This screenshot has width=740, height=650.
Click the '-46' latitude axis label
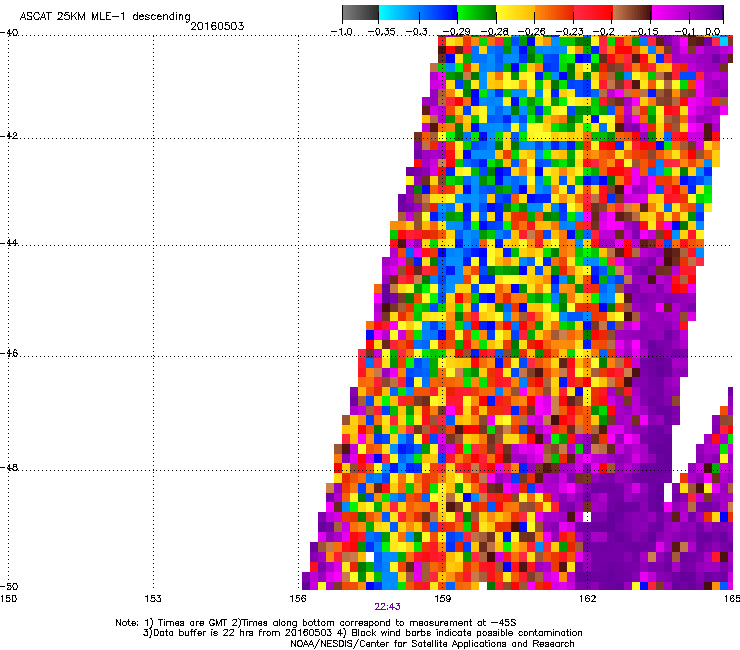[x=9, y=354]
